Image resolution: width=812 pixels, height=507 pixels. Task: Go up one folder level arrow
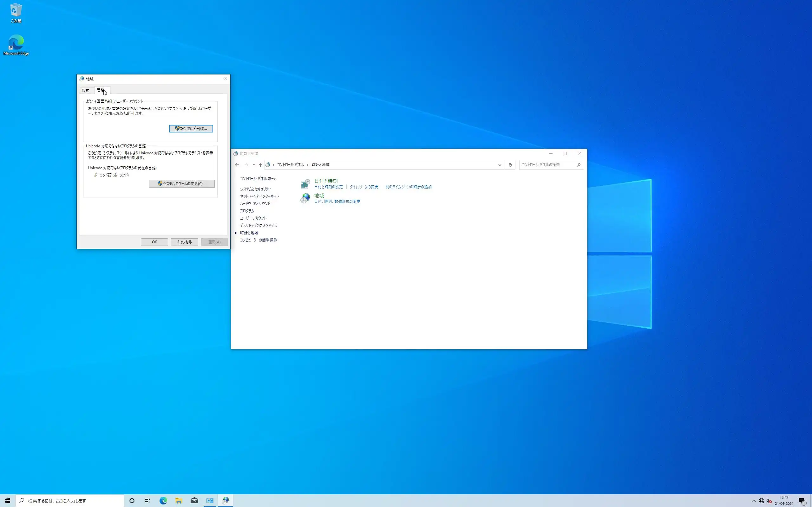(260, 165)
